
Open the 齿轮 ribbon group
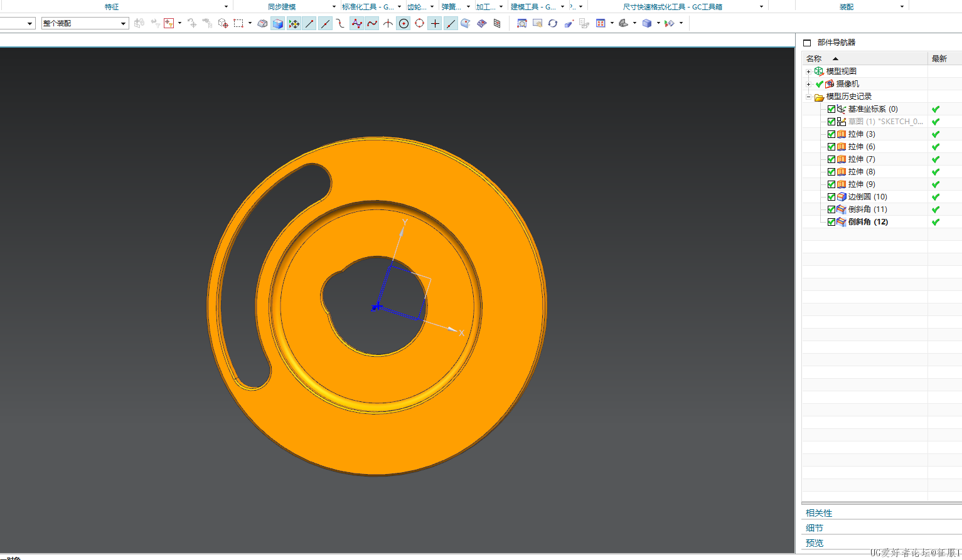[420, 7]
